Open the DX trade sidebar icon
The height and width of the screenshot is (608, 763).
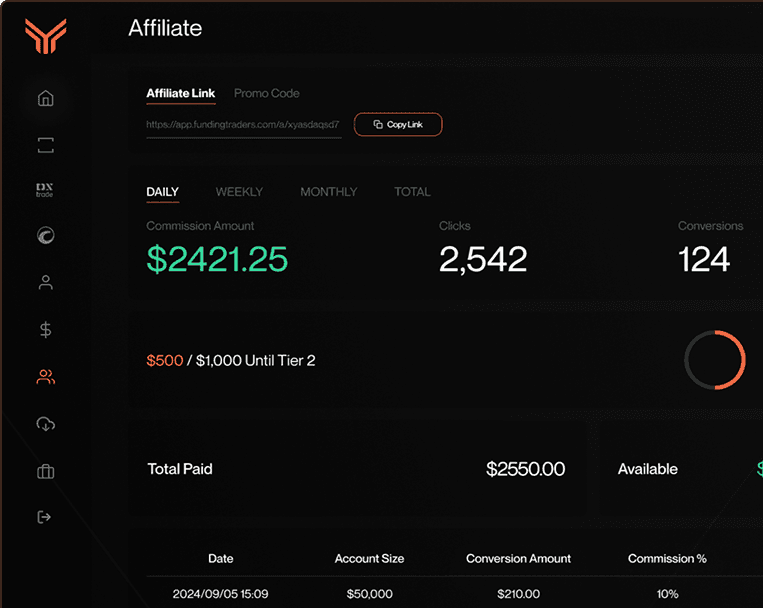point(45,190)
